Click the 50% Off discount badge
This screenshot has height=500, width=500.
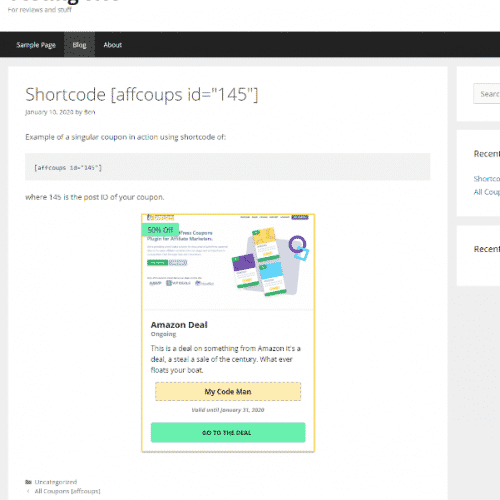[160, 230]
